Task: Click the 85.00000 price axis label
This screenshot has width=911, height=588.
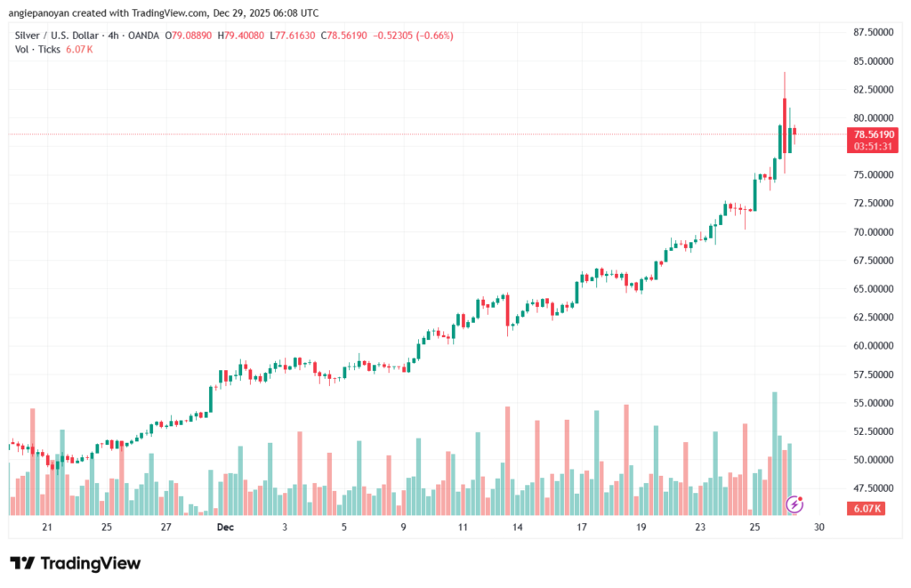Action: pos(873,61)
